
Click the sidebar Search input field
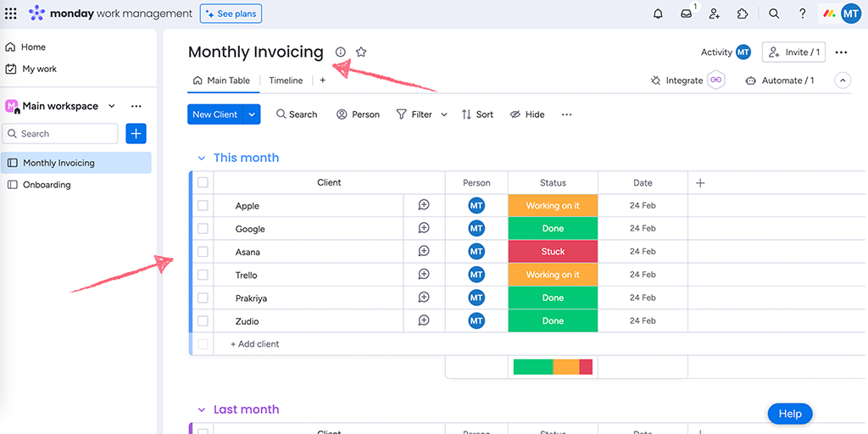point(60,133)
